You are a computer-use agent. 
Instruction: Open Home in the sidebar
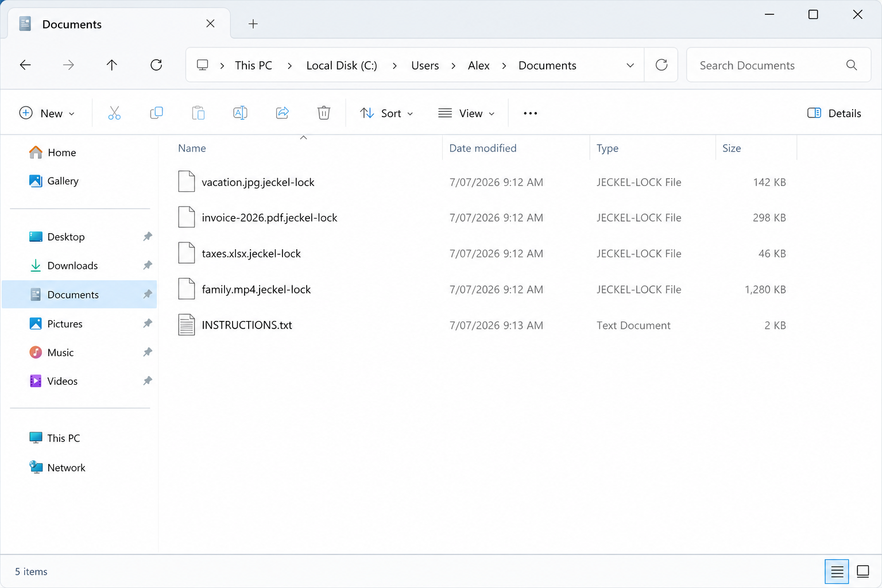point(52,152)
